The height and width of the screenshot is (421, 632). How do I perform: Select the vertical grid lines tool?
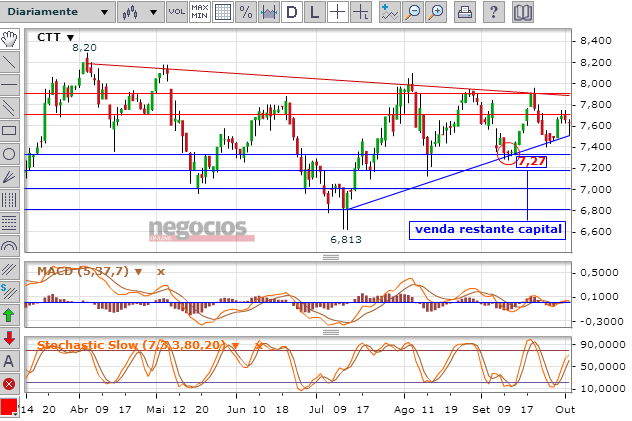[9, 199]
